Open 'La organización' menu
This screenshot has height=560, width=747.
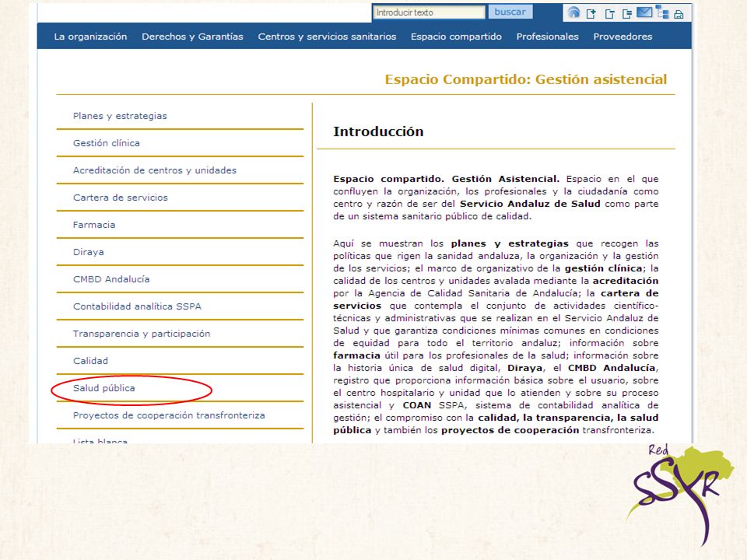[90, 37]
